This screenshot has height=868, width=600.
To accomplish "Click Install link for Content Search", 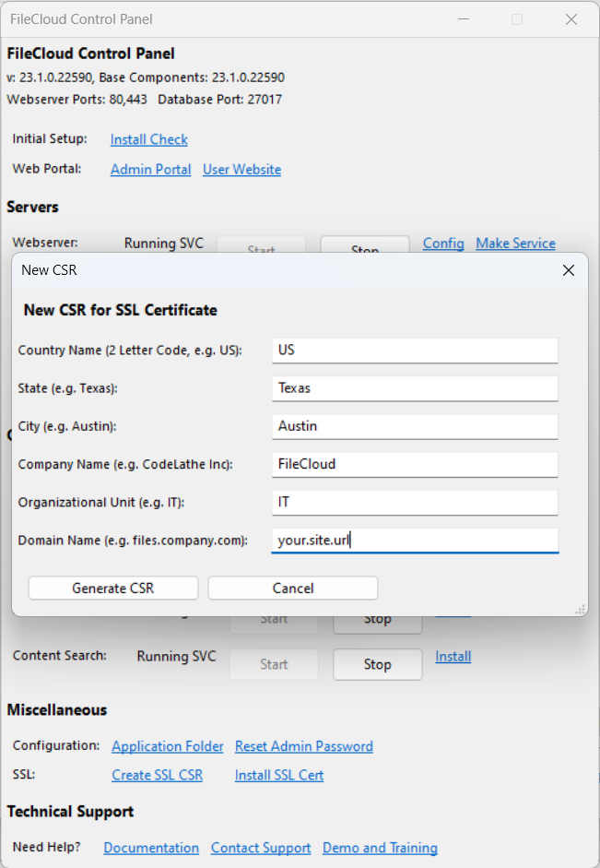I will pos(453,657).
